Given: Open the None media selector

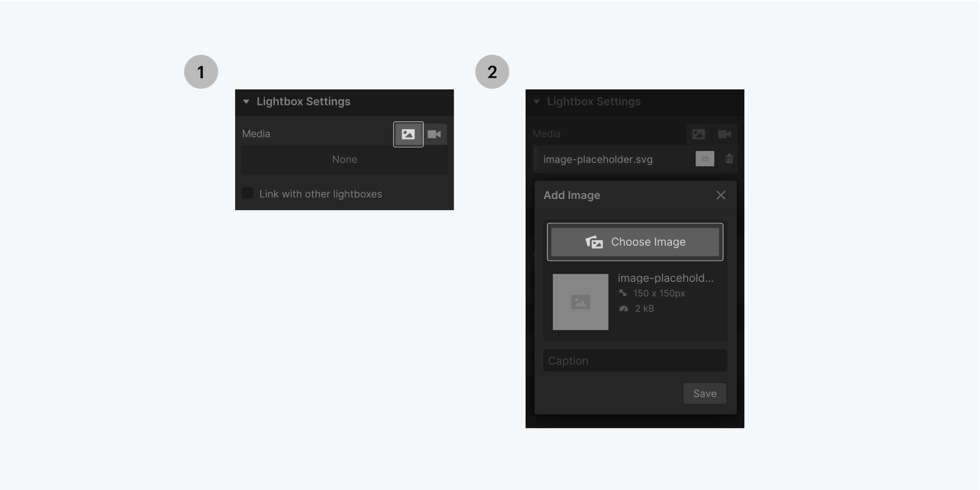Looking at the screenshot, I should point(344,159).
